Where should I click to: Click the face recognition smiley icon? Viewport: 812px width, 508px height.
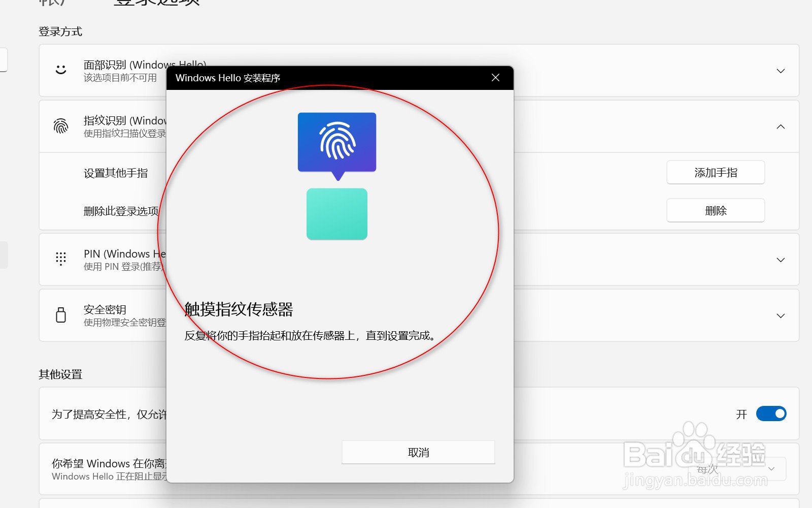click(x=61, y=70)
